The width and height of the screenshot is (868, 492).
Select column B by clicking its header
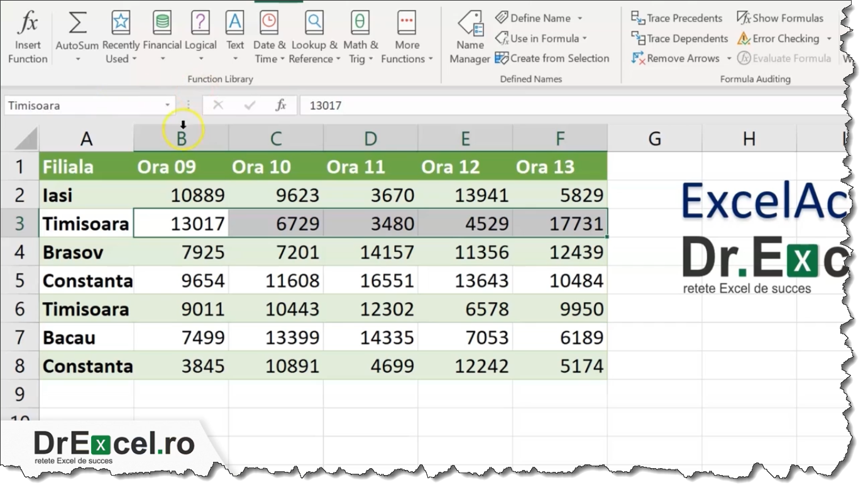pyautogui.click(x=180, y=138)
